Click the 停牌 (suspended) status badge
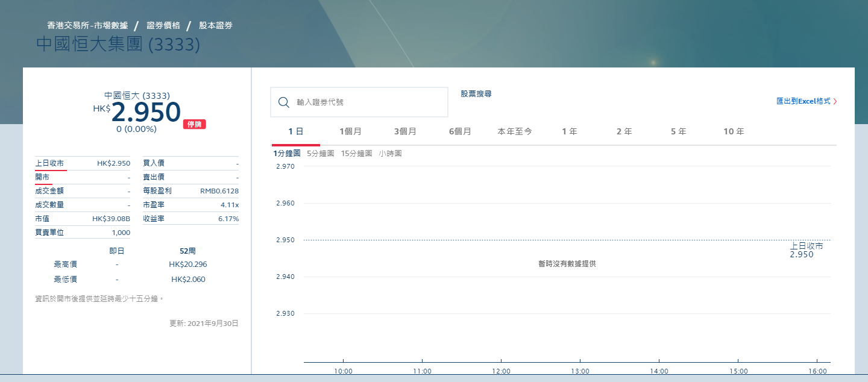 (194, 125)
